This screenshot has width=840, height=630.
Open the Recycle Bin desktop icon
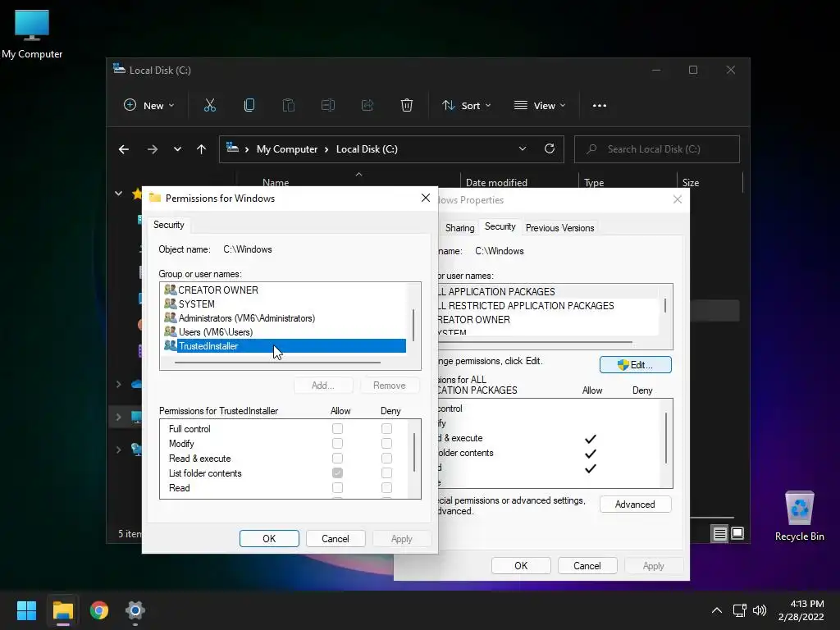pos(799,516)
